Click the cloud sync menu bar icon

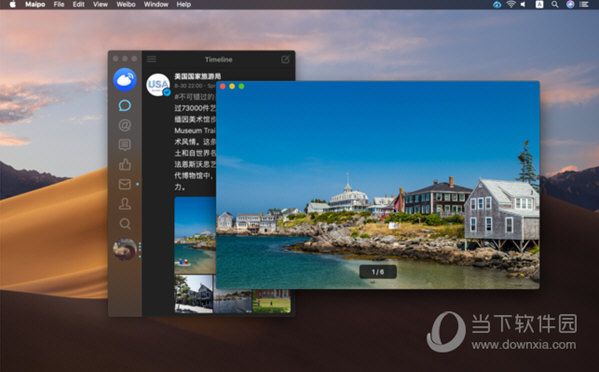pos(497,4)
